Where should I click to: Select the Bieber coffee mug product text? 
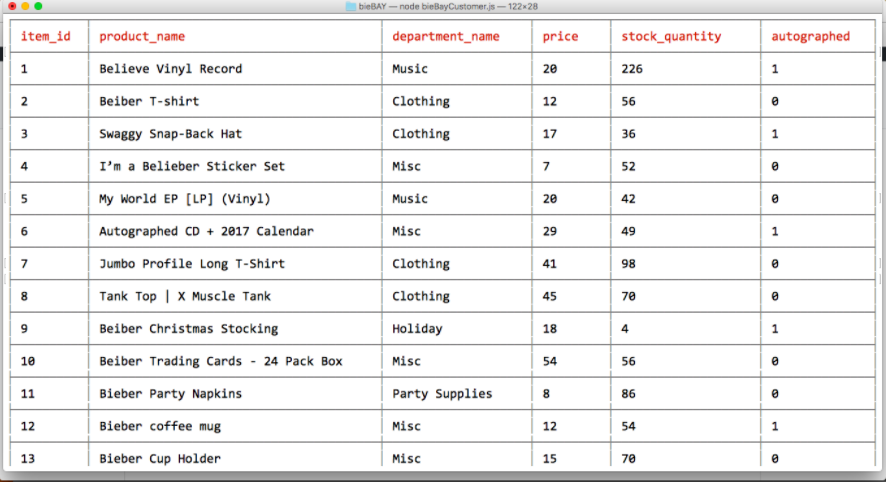(x=160, y=426)
